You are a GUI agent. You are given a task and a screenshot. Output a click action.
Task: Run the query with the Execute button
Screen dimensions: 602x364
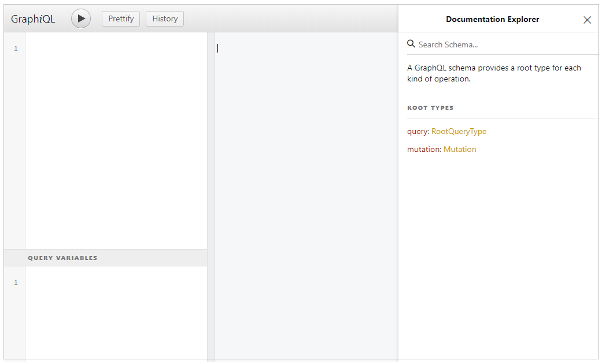pyautogui.click(x=81, y=18)
